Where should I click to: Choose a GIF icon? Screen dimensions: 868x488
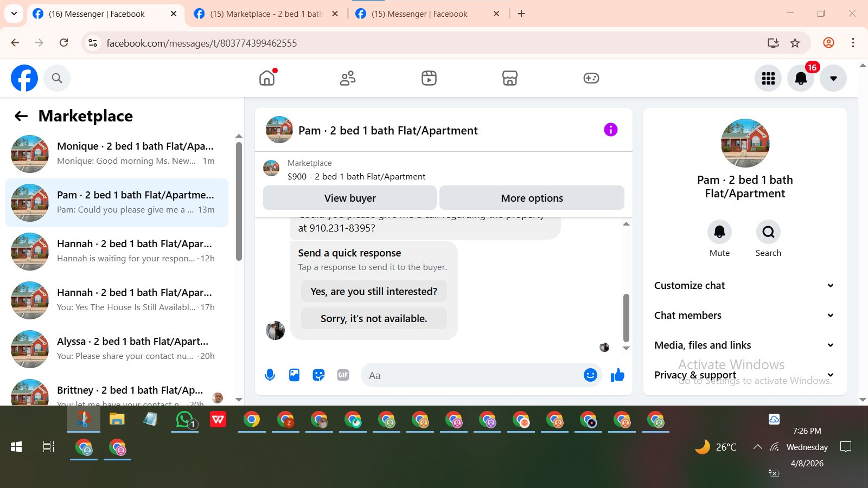point(343,375)
